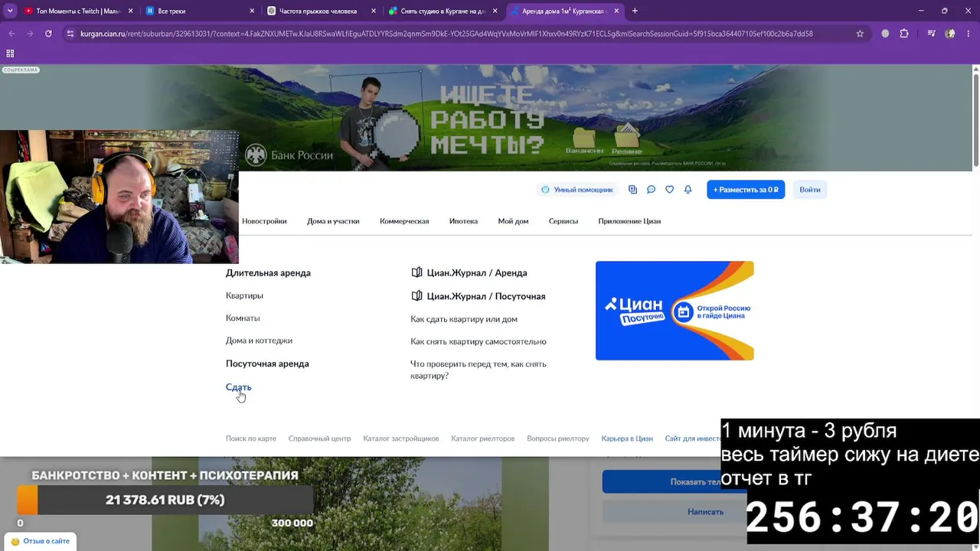Screen dimensions: 980x551
Task: Click the Умный помощник button
Action: point(577,190)
